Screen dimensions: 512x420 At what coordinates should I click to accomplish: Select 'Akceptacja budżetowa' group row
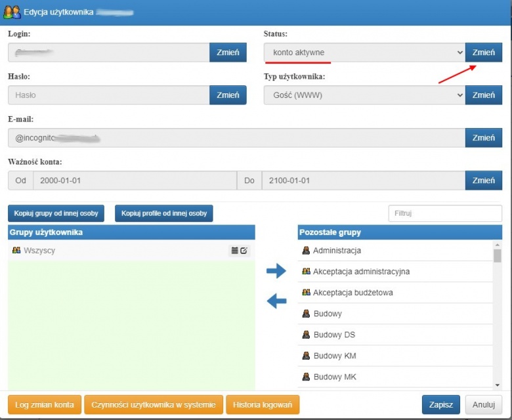(x=395, y=293)
